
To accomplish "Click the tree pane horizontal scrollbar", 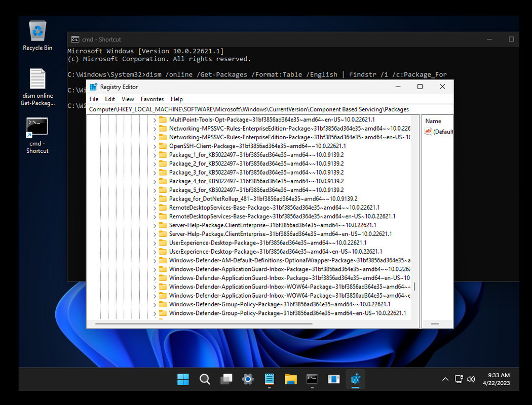I will 204,324.
